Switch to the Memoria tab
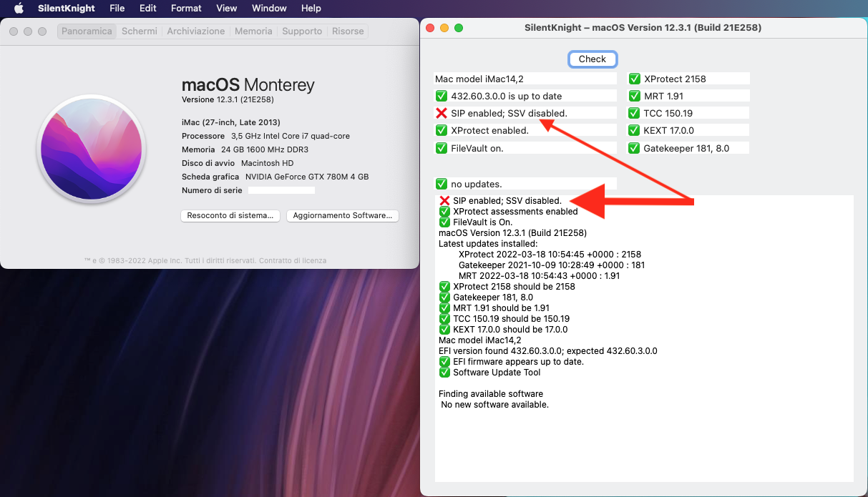The image size is (868, 497). pos(253,31)
